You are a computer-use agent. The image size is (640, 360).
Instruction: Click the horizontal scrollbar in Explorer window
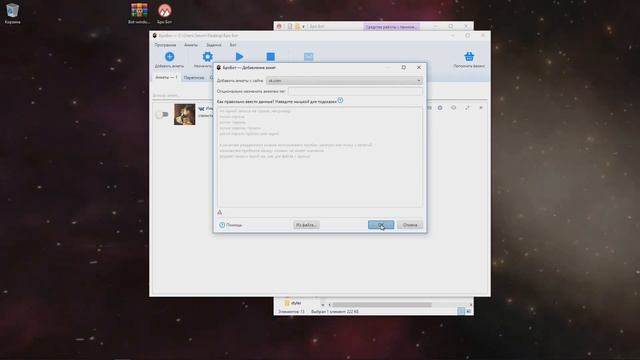(382, 305)
